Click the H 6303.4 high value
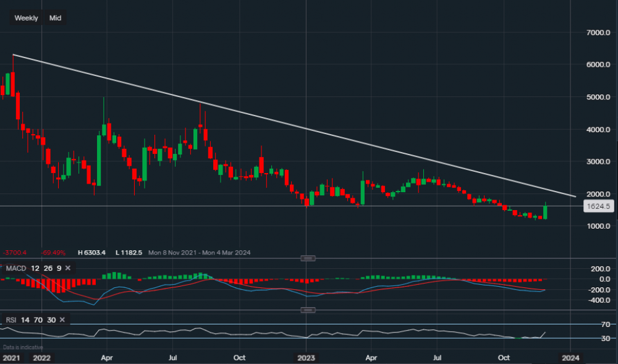Image resolution: width=618 pixels, height=364 pixels. pyautogui.click(x=91, y=253)
